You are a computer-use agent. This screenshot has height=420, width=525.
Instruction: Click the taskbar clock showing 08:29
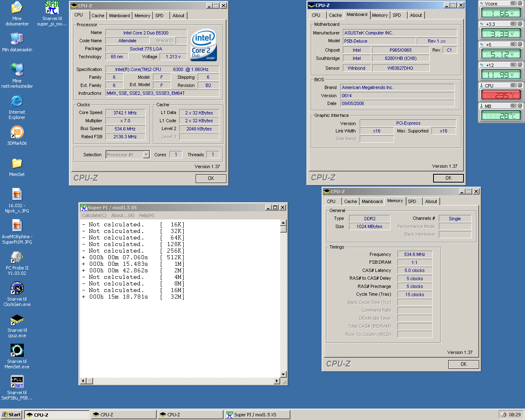tap(515, 415)
